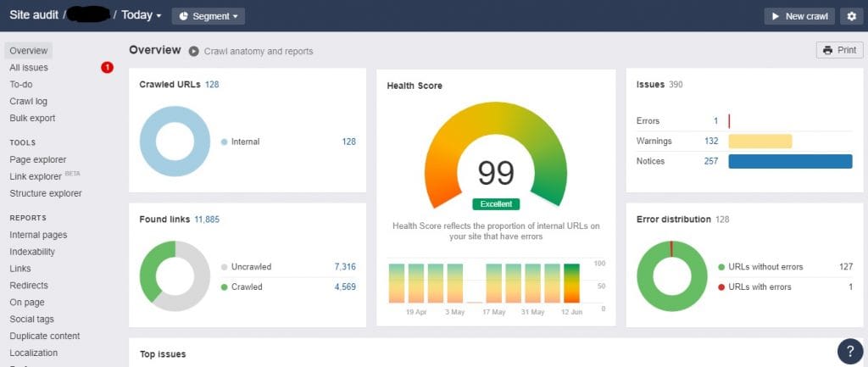The height and width of the screenshot is (367, 868).
Task: Start a New crawl
Action: pos(799,16)
